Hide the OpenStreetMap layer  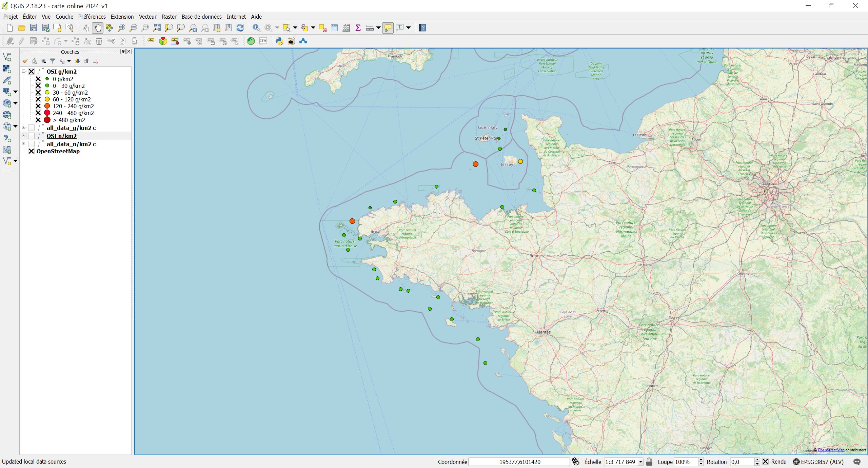click(x=31, y=151)
